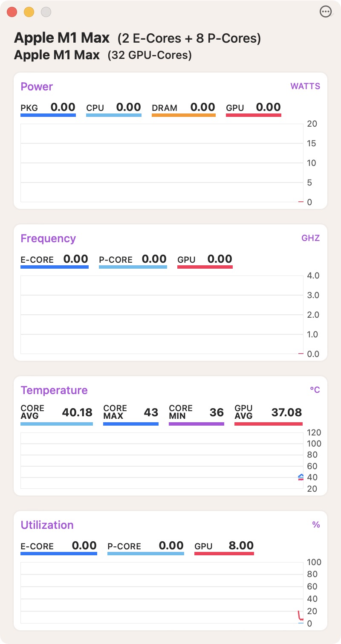Click the Frequency section title
The height and width of the screenshot is (644, 341).
coord(48,238)
